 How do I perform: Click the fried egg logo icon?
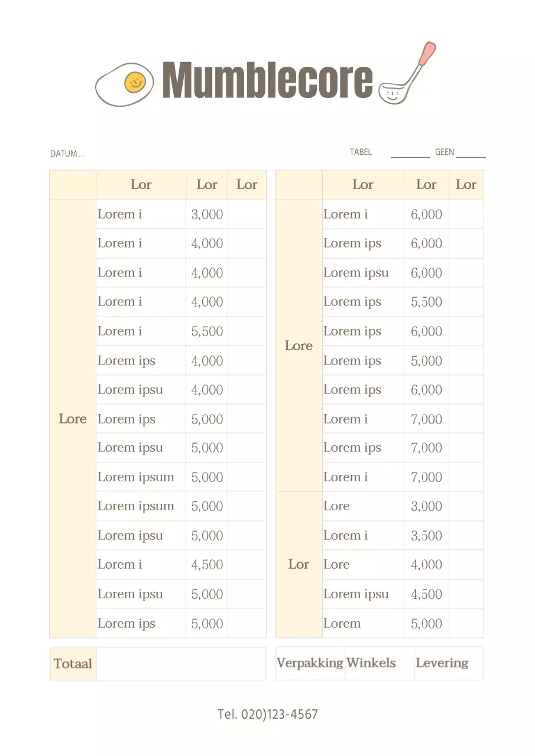(x=125, y=84)
